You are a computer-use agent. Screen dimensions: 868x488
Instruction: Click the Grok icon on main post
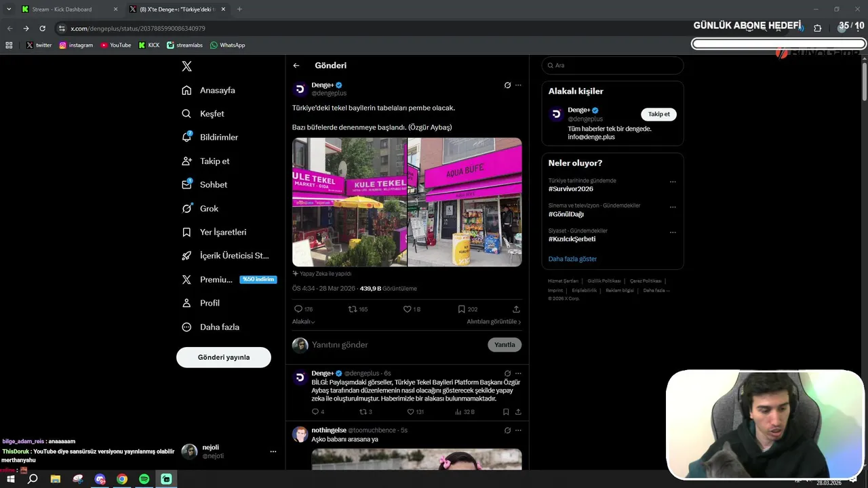pos(507,85)
